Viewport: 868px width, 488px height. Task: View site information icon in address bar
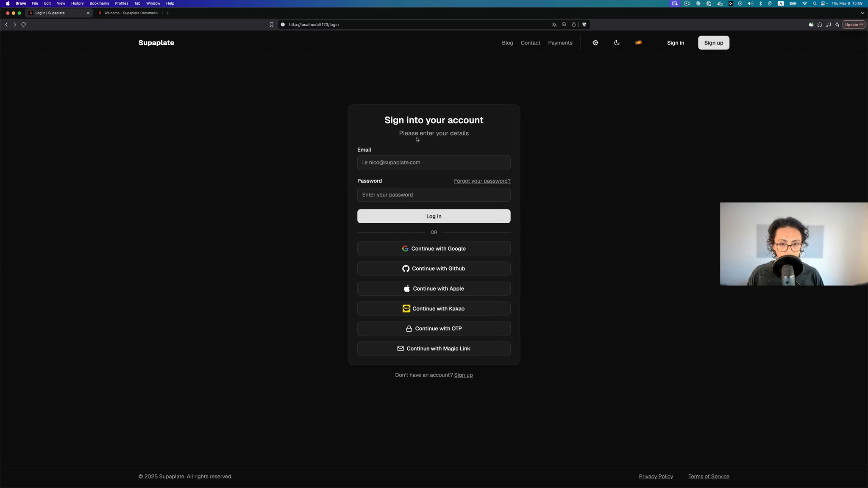pos(283,25)
